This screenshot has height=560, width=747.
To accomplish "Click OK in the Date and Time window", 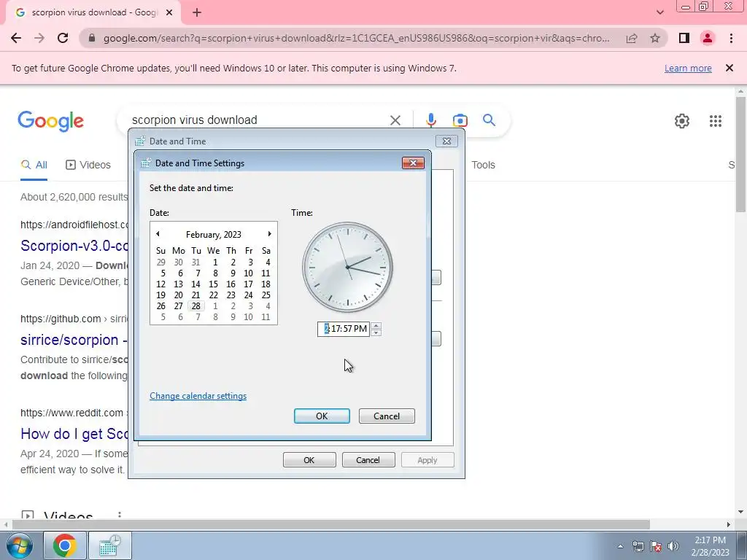I will coord(309,460).
